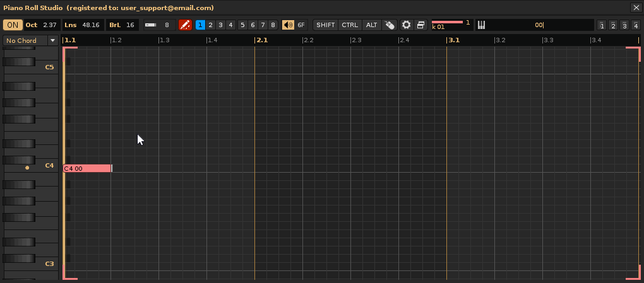
Task: Click the Oct 2.37 field
Action: pyautogui.click(x=42, y=25)
